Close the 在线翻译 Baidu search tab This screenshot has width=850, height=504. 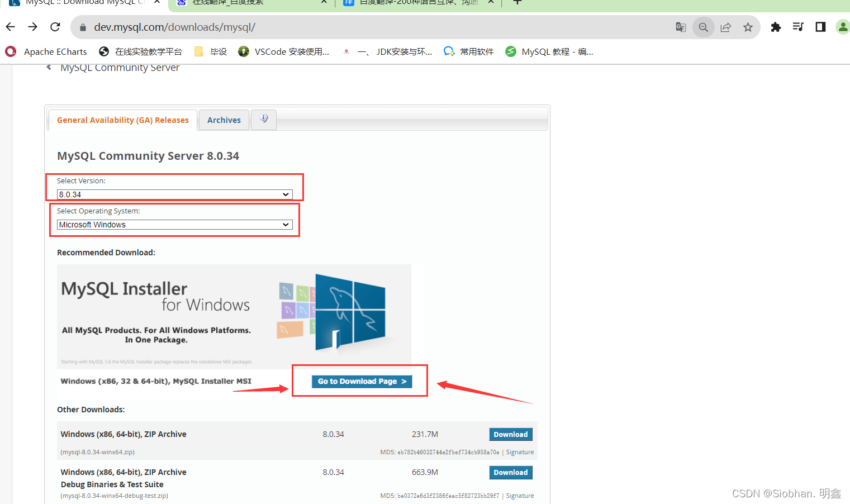coord(324,2)
